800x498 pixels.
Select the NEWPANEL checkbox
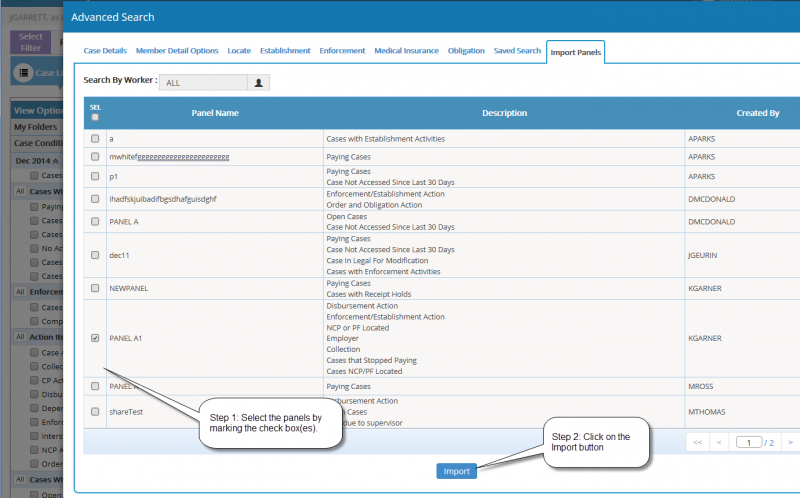pyautogui.click(x=95, y=288)
